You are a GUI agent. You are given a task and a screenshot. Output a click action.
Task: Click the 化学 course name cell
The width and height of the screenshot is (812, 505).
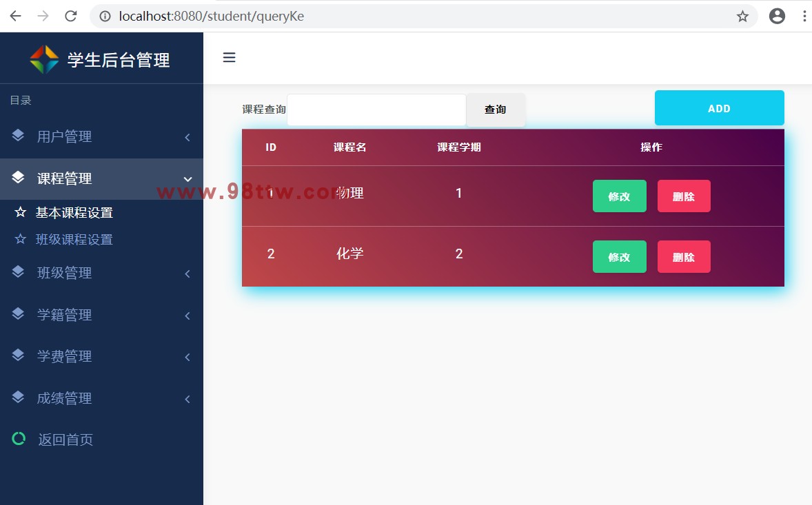pyautogui.click(x=350, y=254)
